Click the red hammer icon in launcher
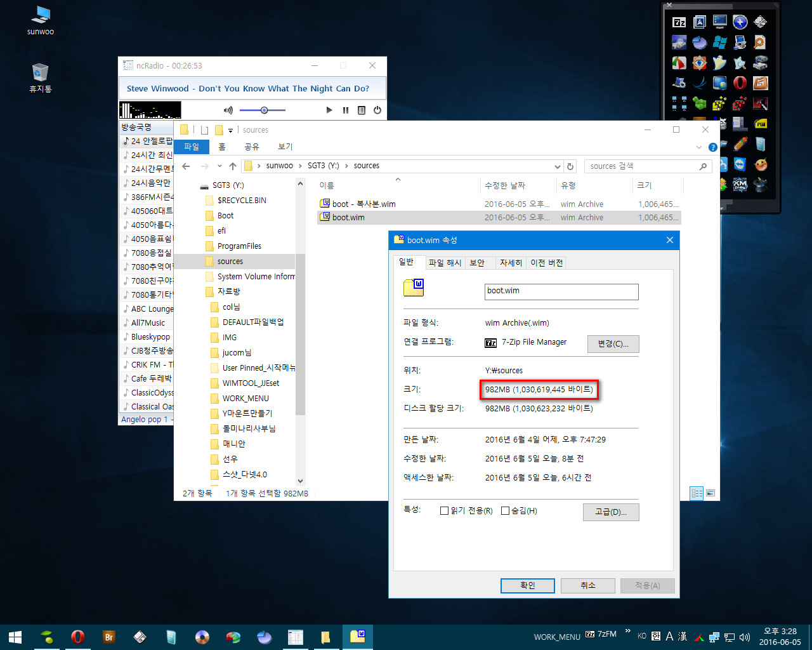The width and height of the screenshot is (812, 650). pos(761,103)
